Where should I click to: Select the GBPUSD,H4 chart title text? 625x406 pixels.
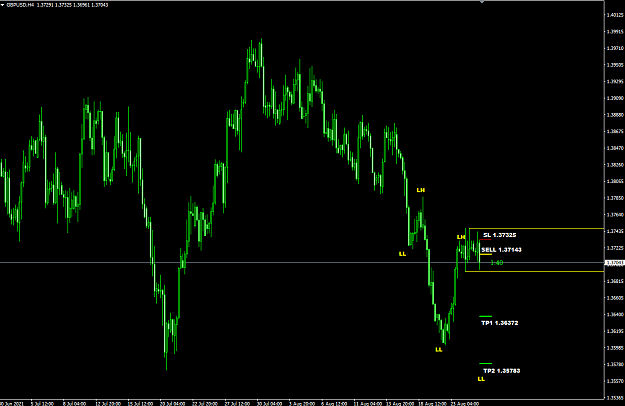click(x=21, y=5)
